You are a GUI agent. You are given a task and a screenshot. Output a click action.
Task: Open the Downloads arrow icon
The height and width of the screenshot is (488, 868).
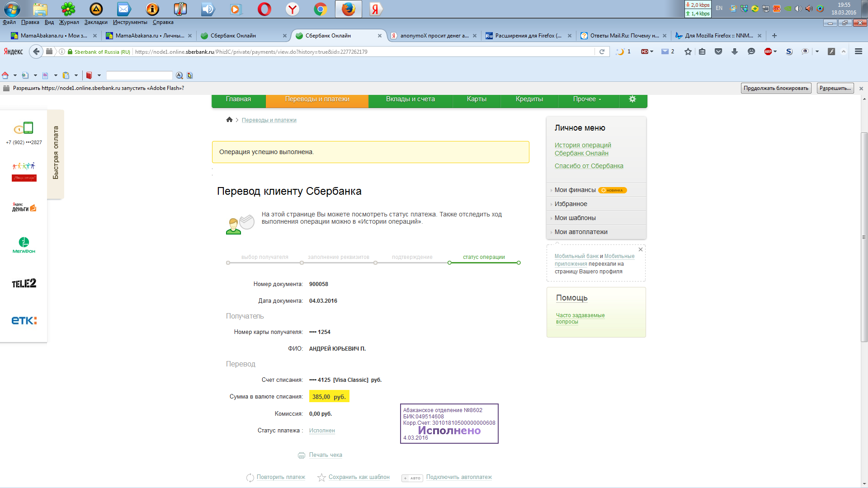(735, 52)
